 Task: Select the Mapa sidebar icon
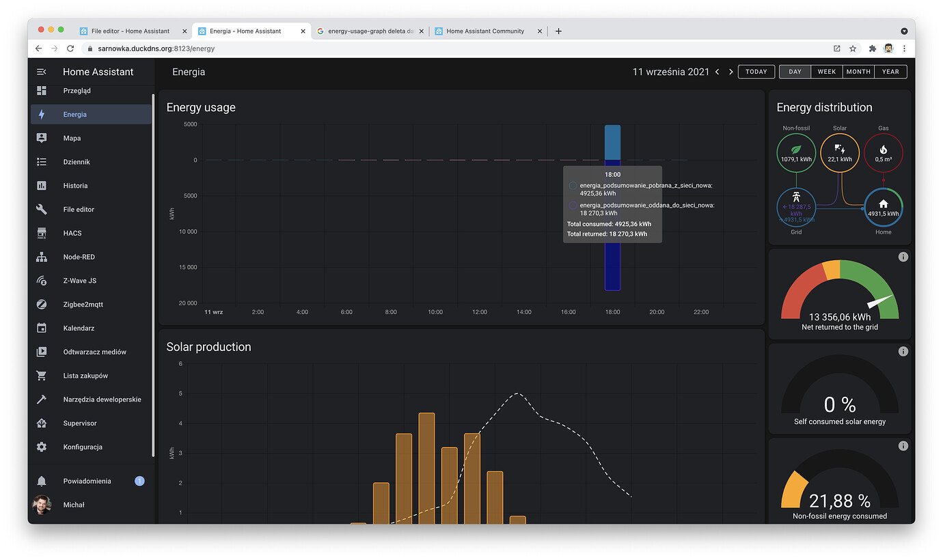[x=41, y=138]
